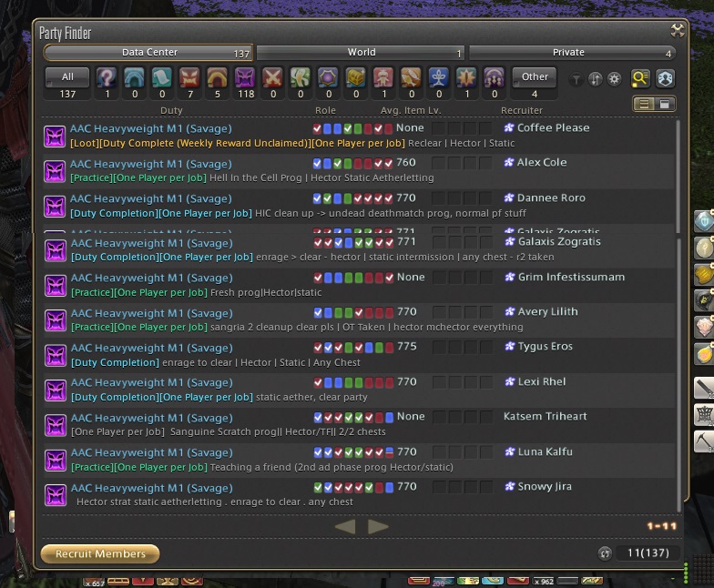Viewport: 714px width, 588px height.
Task: Select recruiter Grim Infestissumam
Action: pyautogui.click(x=571, y=277)
